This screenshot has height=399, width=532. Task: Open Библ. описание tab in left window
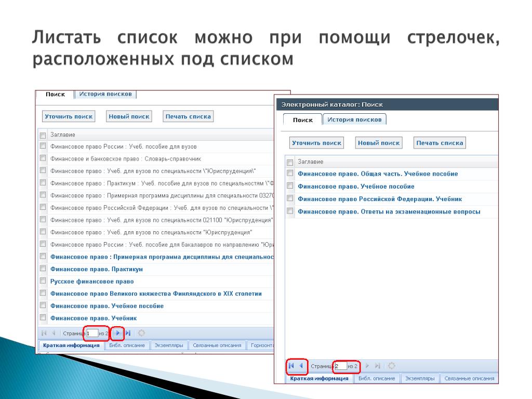pos(127,345)
